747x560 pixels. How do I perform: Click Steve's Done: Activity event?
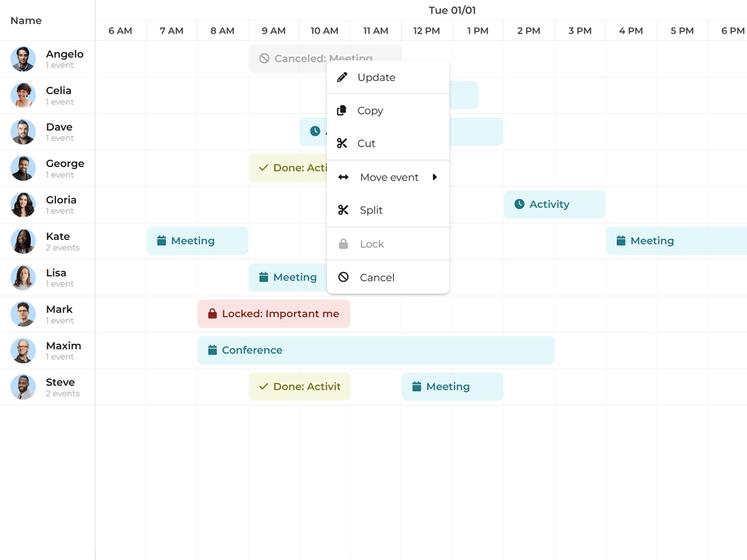[299, 386]
